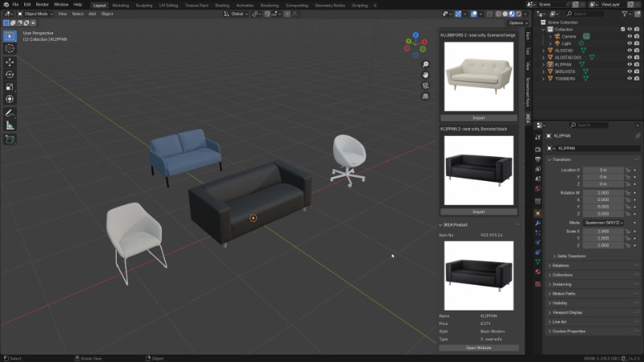Expand the Relations panel

[x=559, y=265]
